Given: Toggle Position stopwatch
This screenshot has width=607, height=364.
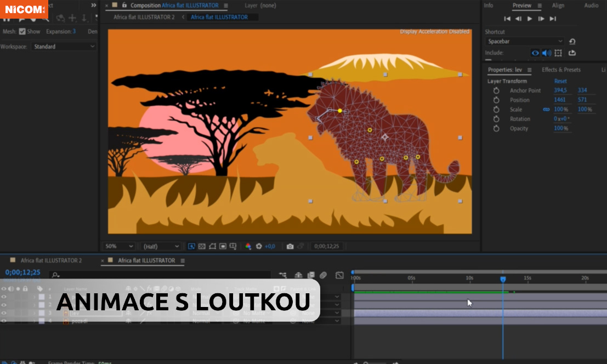Looking at the screenshot, I should 496,100.
